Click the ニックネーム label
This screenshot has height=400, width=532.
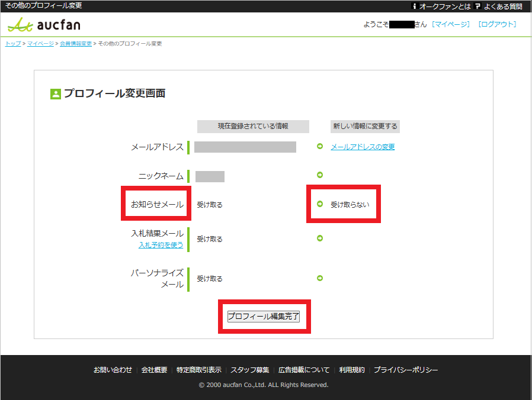coord(161,176)
